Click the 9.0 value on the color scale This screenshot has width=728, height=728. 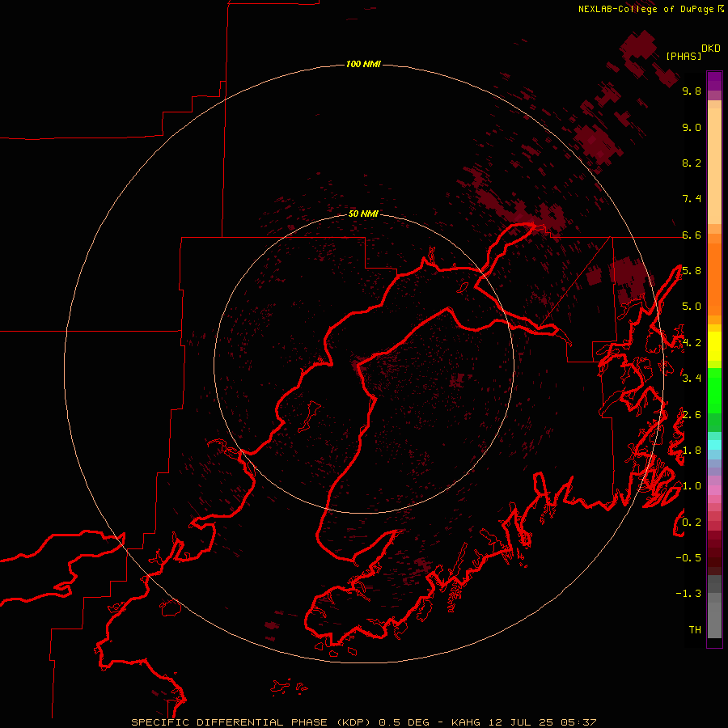coord(692,127)
